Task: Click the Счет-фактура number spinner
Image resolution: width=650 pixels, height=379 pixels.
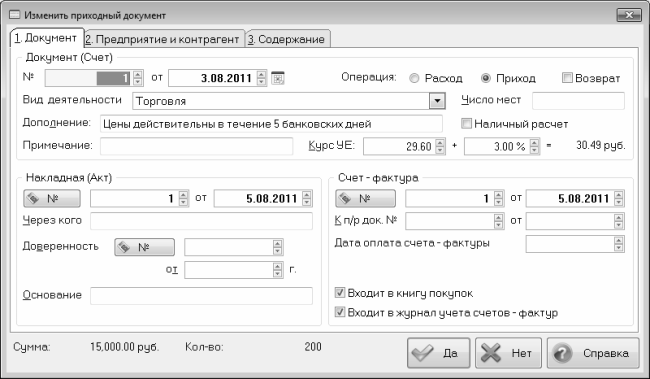Action: [x=499, y=199]
